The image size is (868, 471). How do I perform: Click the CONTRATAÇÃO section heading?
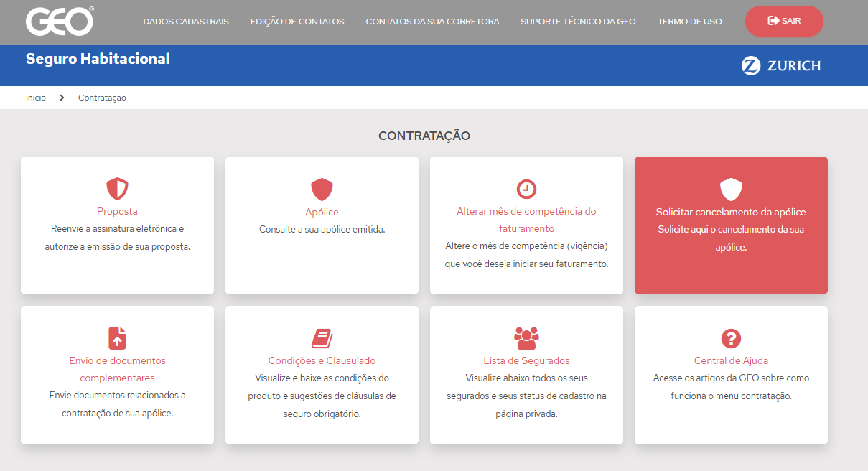click(424, 136)
